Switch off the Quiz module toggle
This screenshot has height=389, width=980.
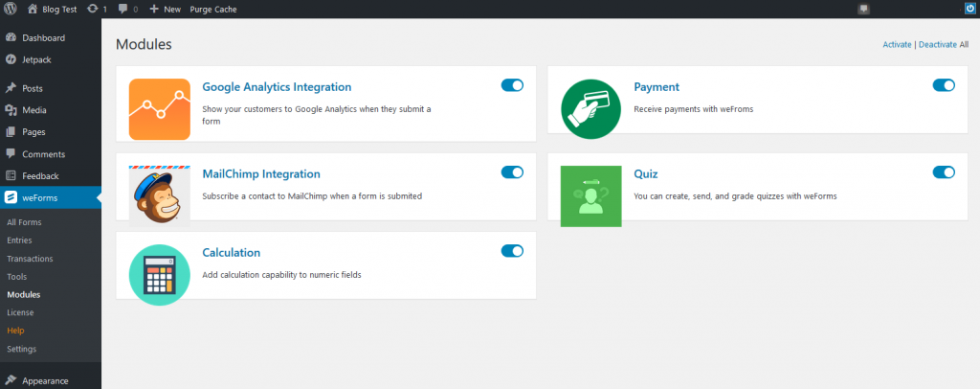click(944, 172)
